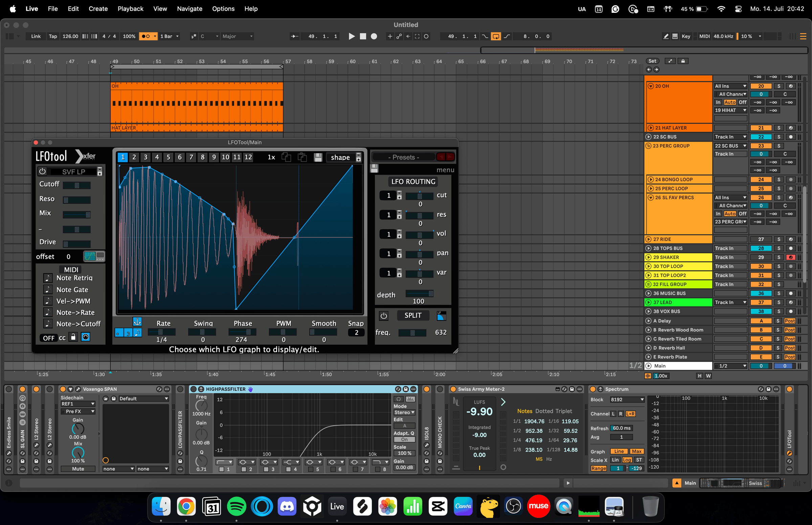
Task: Open Spotify from the Dock
Action: tap(236, 506)
